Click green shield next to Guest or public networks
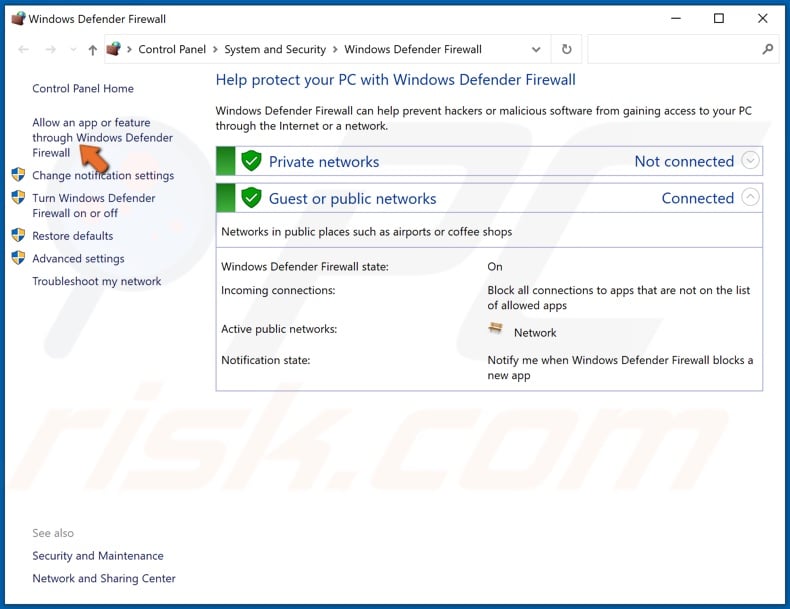This screenshot has width=790, height=609. (x=251, y=198)
